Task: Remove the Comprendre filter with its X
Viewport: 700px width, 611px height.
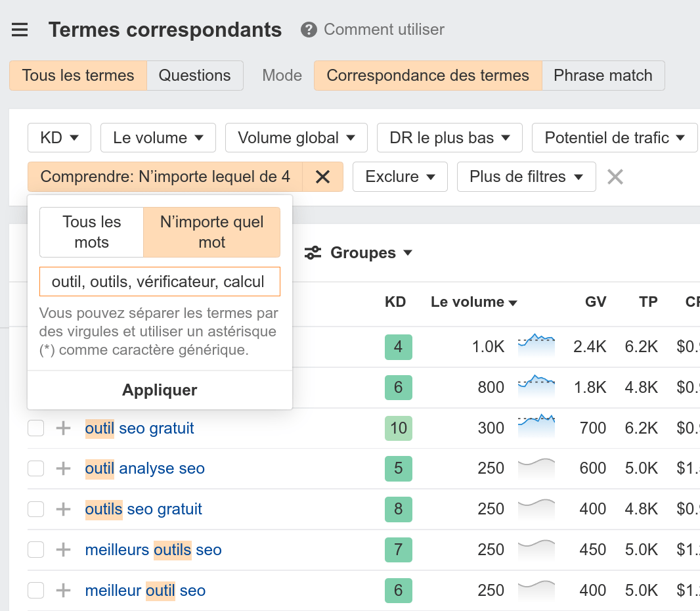Action: click(x=322, y=177)
